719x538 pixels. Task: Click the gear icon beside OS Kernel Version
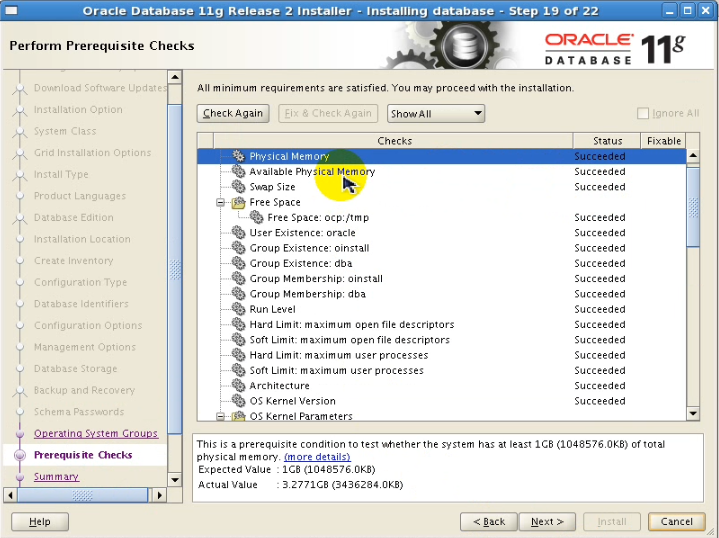pos(238,401)
